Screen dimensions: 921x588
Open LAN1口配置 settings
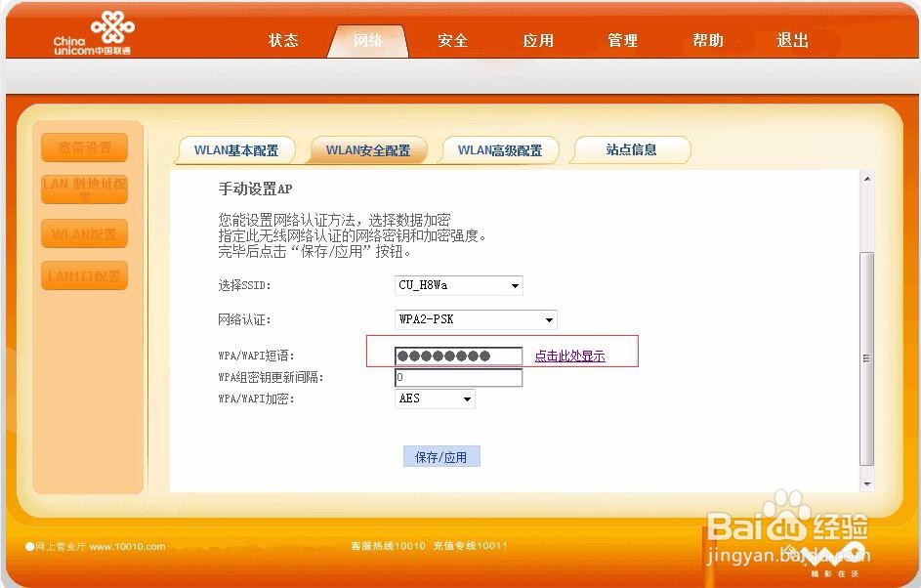pyautogui.click(x=84, y=275)
